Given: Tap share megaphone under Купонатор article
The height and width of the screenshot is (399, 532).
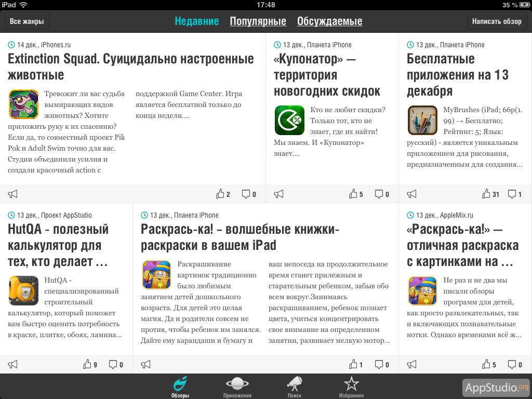Looking at the screenshot, I should pos(279,194).
